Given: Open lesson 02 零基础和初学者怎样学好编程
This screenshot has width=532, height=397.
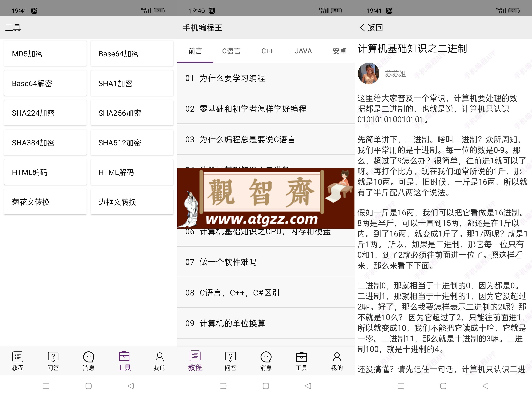Looking at the screenshot, I should [x=266, y=109].
